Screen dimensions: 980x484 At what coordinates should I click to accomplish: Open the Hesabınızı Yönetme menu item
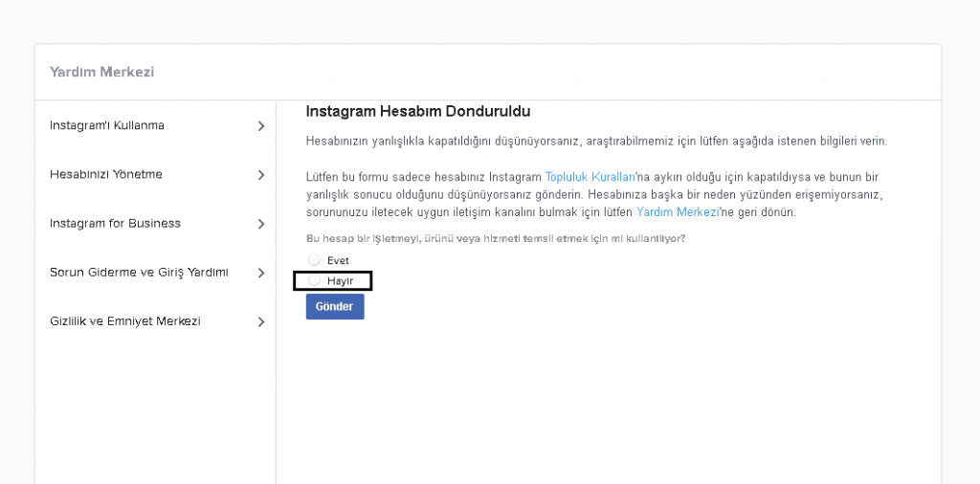[x=106, y=174]
